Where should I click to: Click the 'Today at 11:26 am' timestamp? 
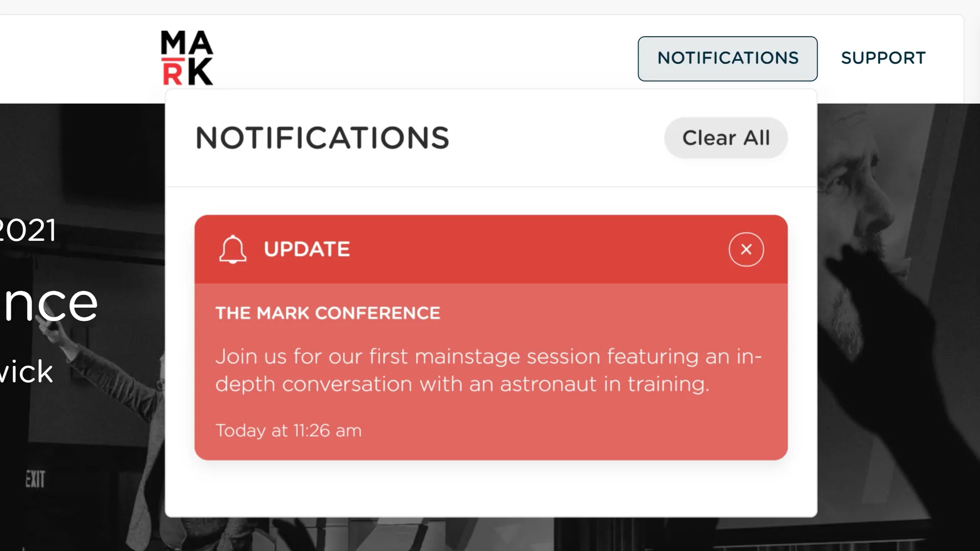tap(288, 431)
